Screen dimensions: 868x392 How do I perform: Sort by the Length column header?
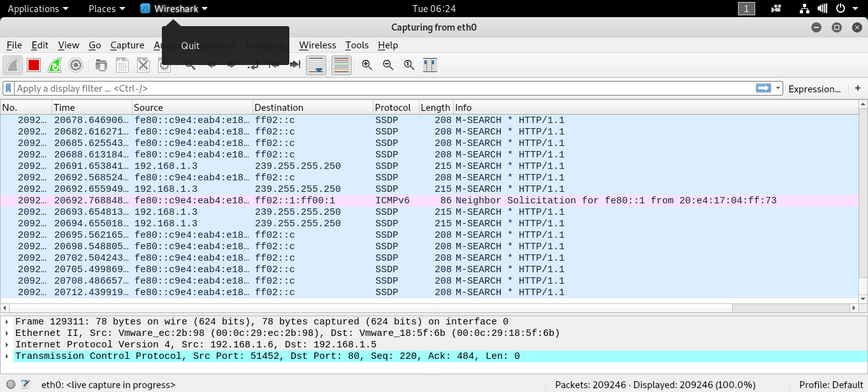[436, 108]
